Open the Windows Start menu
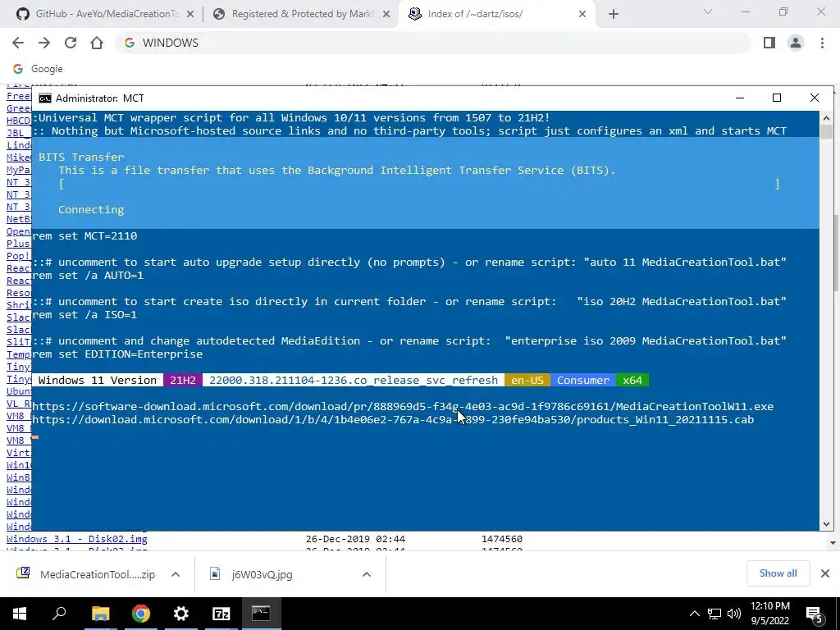 (20, 614)
